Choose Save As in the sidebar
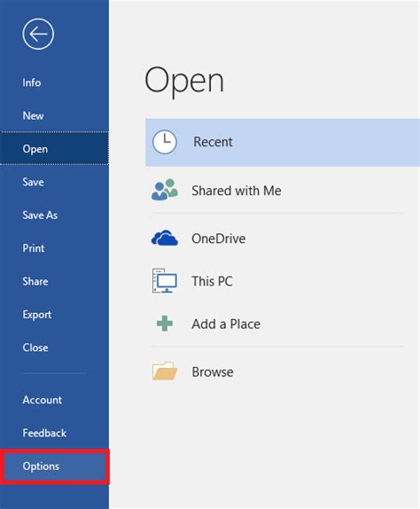This screenshot has height=509, width=420. click(54, 215)
